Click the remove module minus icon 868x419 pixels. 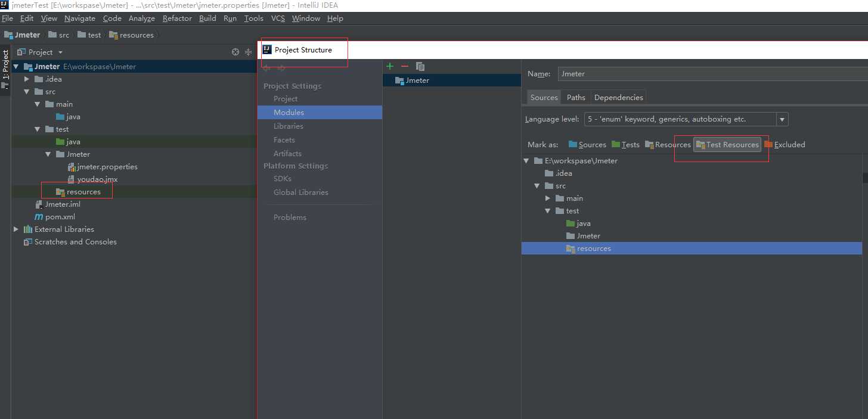click(405, 66)
